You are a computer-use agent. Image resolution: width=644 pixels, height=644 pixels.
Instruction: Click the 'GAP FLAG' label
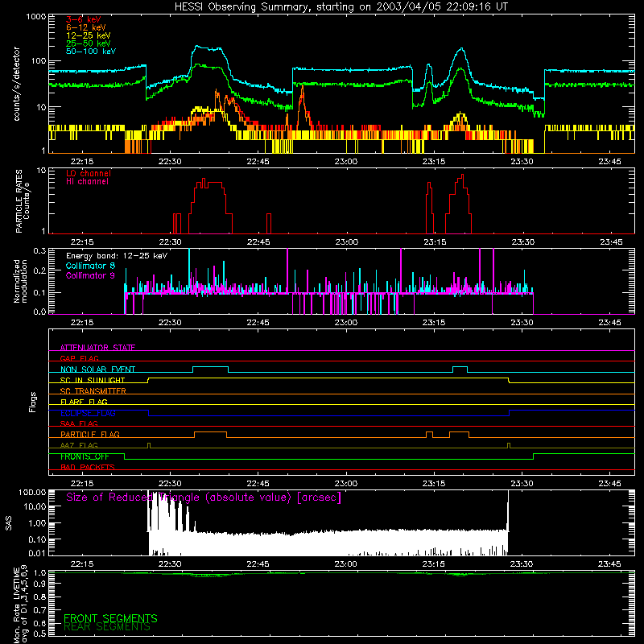79,358
